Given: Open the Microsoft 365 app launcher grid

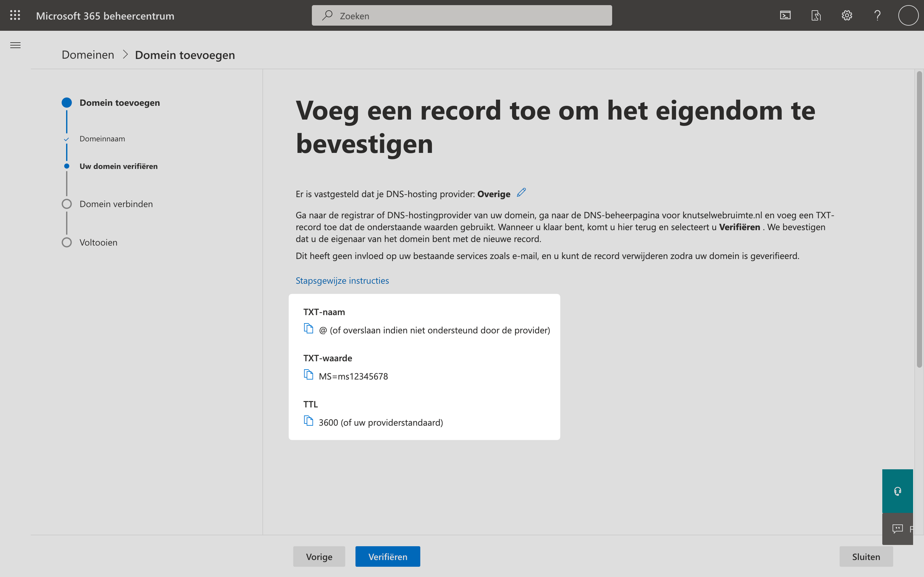Looking at the screenshot, I should (x=15, y=15).
